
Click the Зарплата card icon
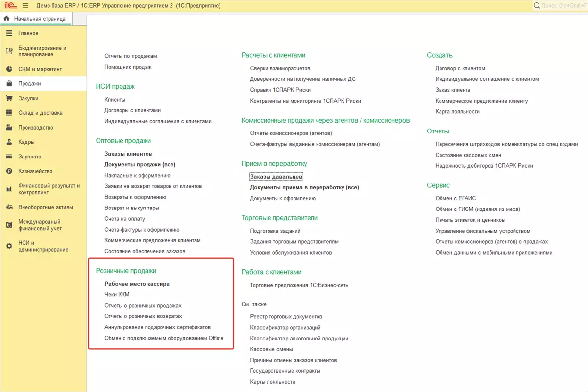9,157
